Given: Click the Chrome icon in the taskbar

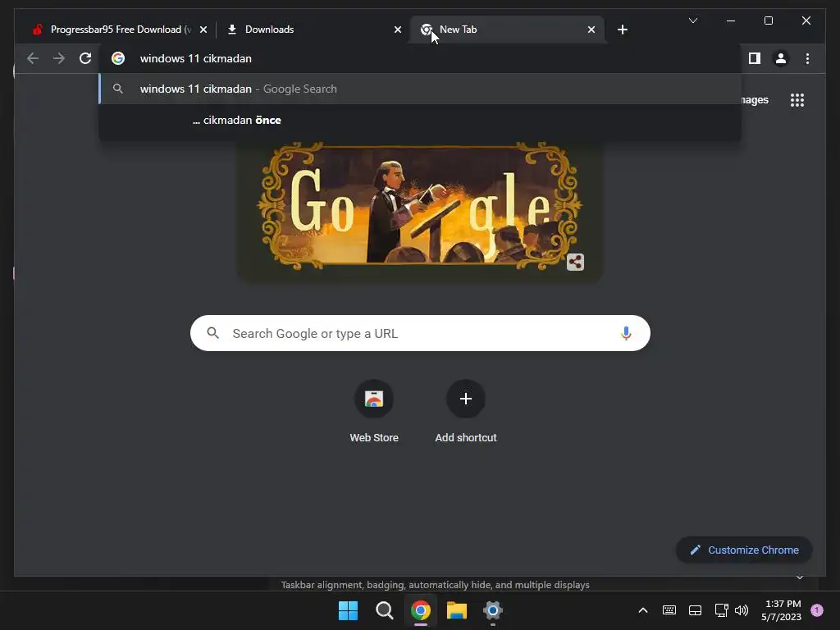Looking at the screenshot, I should click(421, 610).
